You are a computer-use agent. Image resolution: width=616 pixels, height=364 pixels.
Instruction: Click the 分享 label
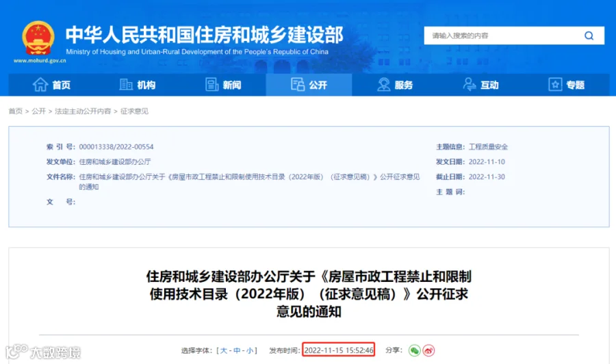394,350
